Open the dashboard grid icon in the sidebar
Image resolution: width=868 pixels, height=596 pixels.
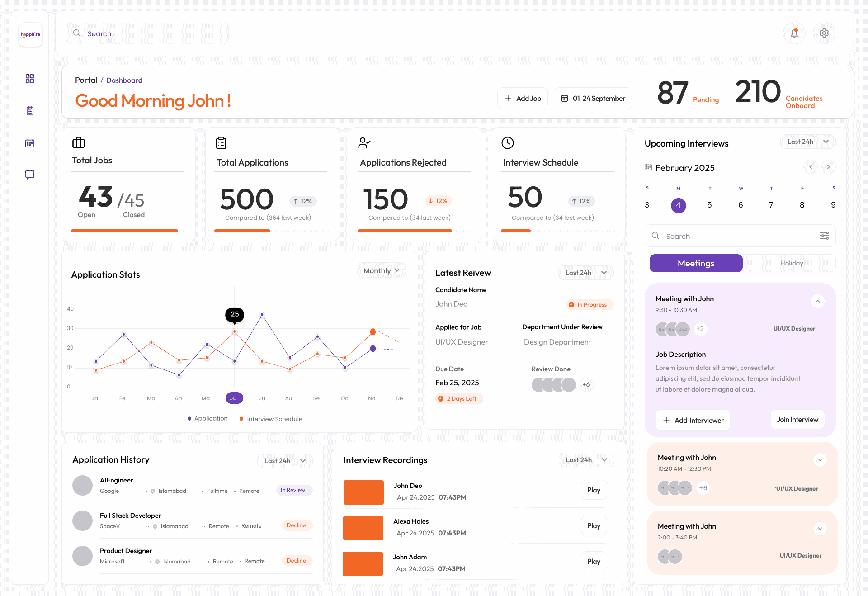(x=30, y=79)
